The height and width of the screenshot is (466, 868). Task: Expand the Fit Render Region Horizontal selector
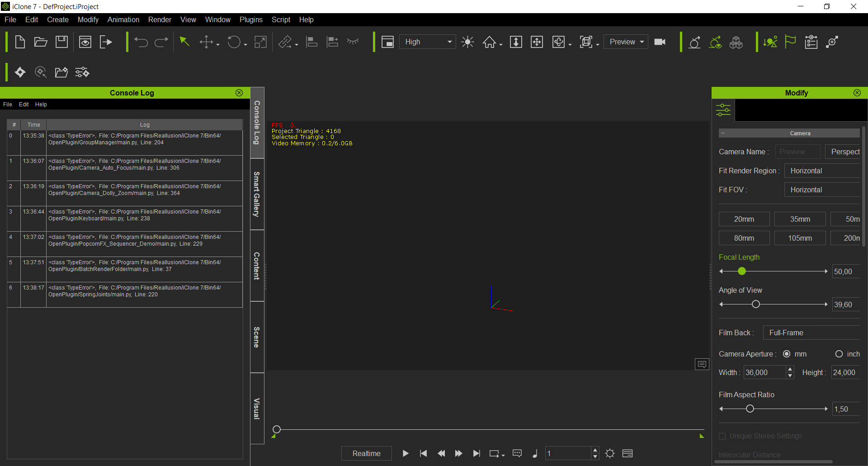point(821,171)
